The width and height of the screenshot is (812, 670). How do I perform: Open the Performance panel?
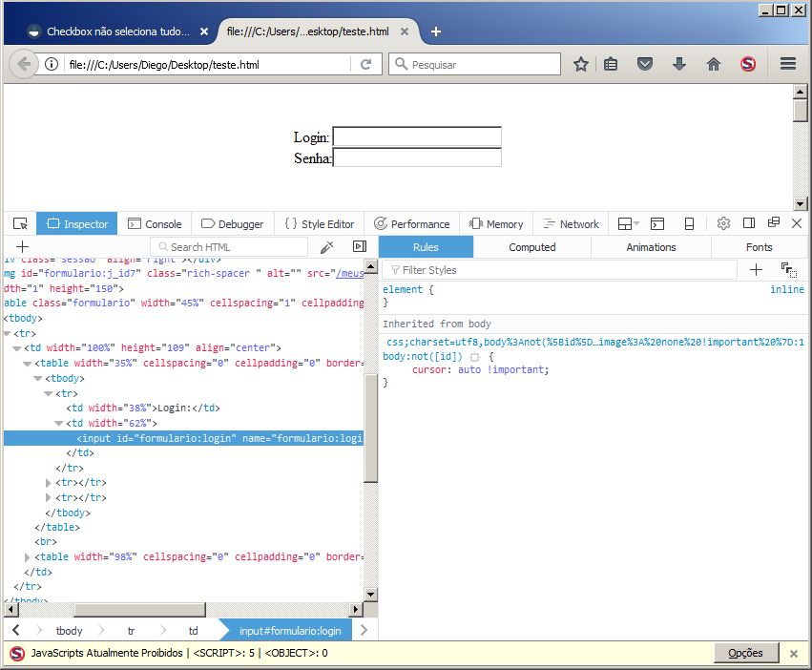(411, 224)
